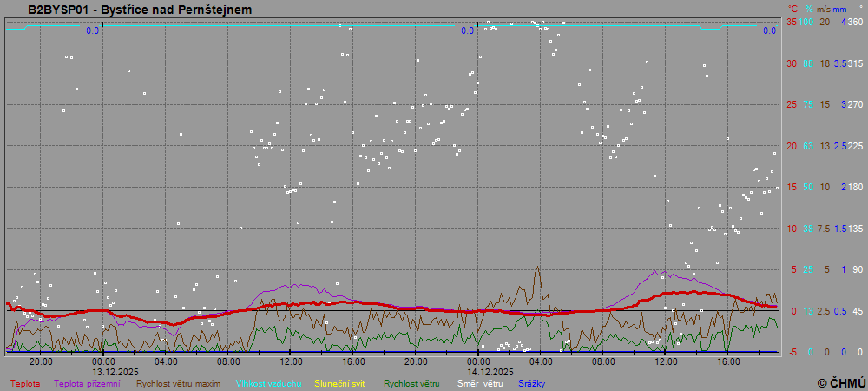Screen dimensions: 868x391
Task: Click the red -5 temperature scale value
Action: coord(791,352)
